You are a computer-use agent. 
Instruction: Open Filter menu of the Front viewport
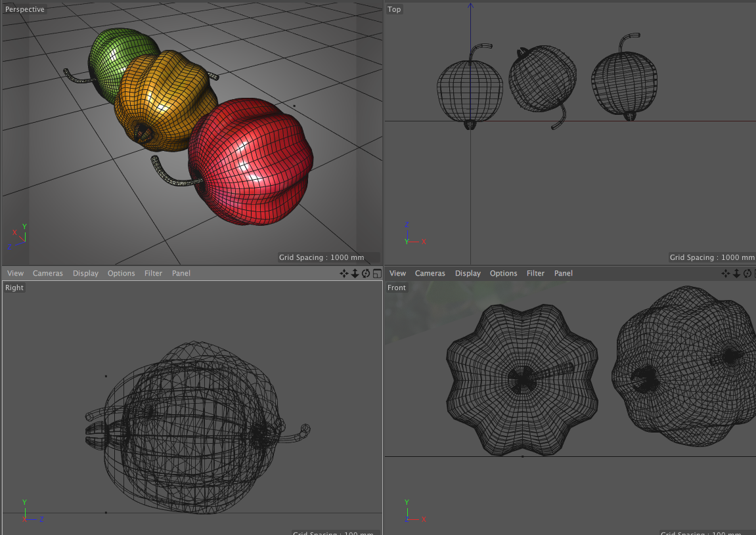(536, 273)
